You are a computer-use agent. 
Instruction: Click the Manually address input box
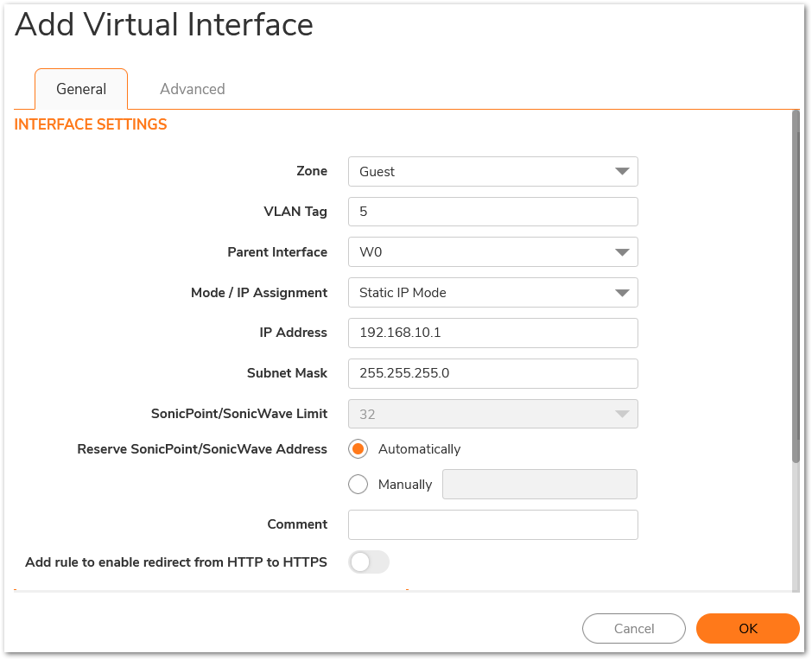(x=540, y=485)
